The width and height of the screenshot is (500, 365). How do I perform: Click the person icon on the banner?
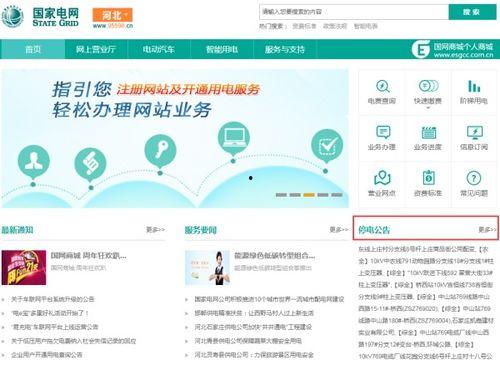[x=33, y=161]
